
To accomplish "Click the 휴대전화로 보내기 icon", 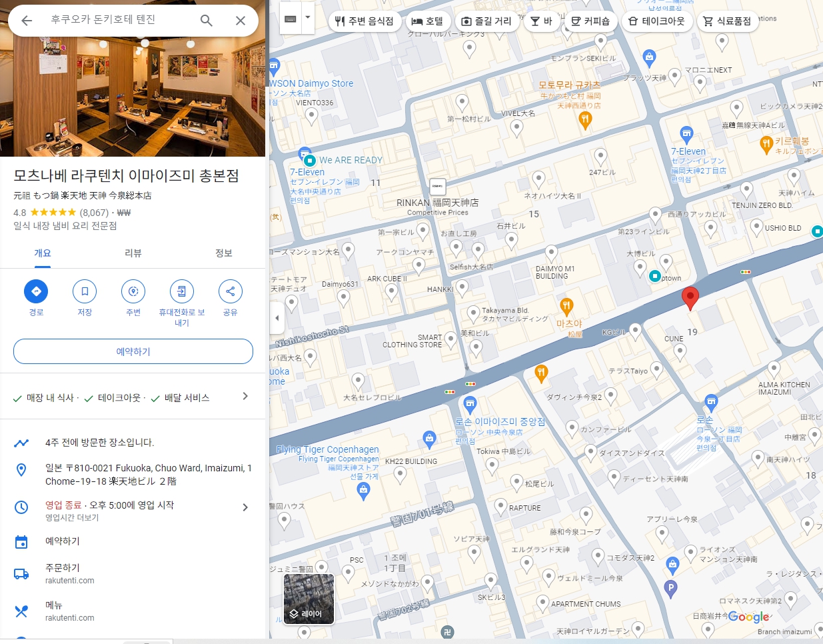I will [x=182, y=291].
